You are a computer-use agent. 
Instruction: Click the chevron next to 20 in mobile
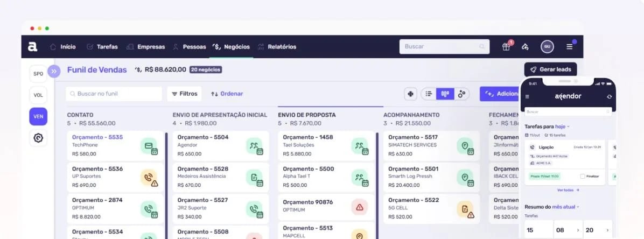(607, 230)
